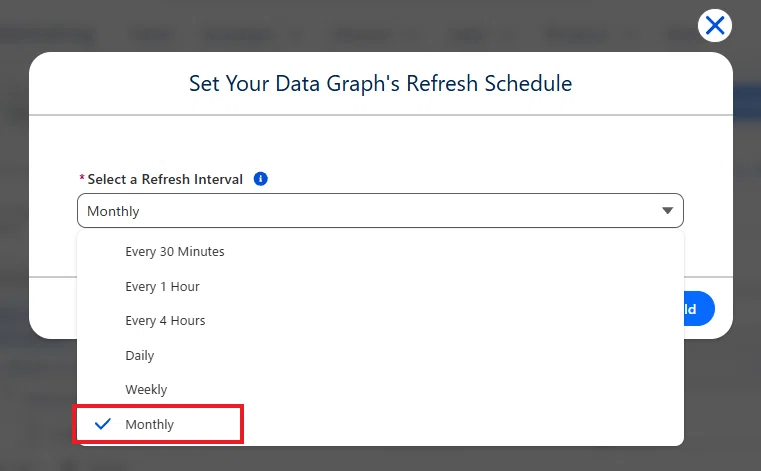Click the partially hidden blue button
761x471 pixels.
point(699,309)
